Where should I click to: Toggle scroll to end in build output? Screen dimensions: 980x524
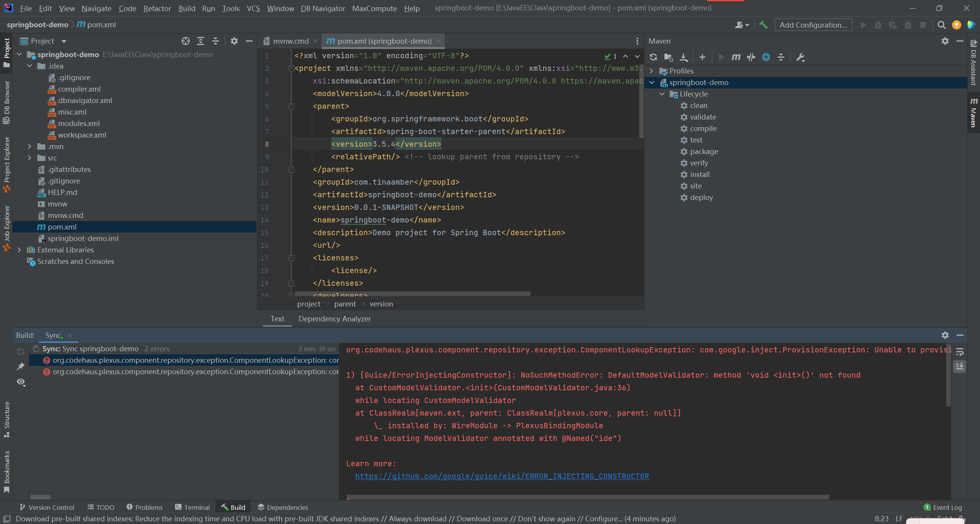tap(960, 367)
